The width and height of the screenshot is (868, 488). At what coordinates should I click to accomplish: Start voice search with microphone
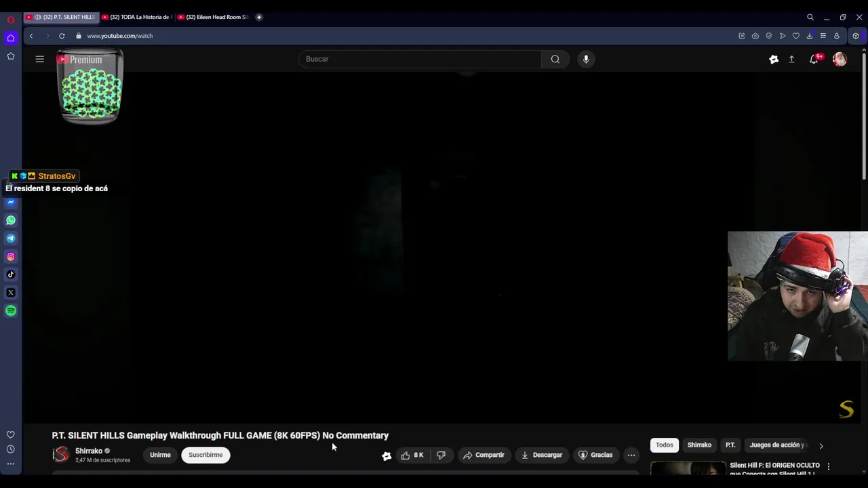pyautogui.click(x=586, y=59)
